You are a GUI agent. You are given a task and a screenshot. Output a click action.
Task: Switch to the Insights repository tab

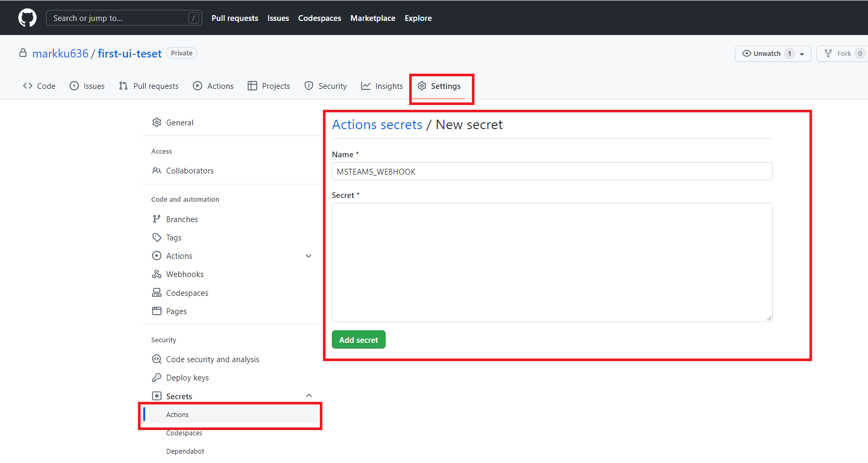[x=382, y=86]
